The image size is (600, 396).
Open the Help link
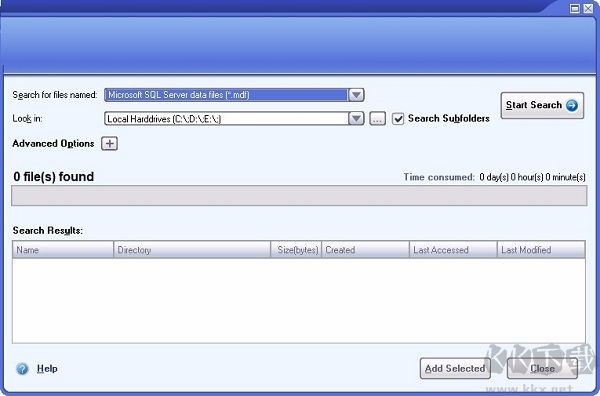[x=47, y=368]
